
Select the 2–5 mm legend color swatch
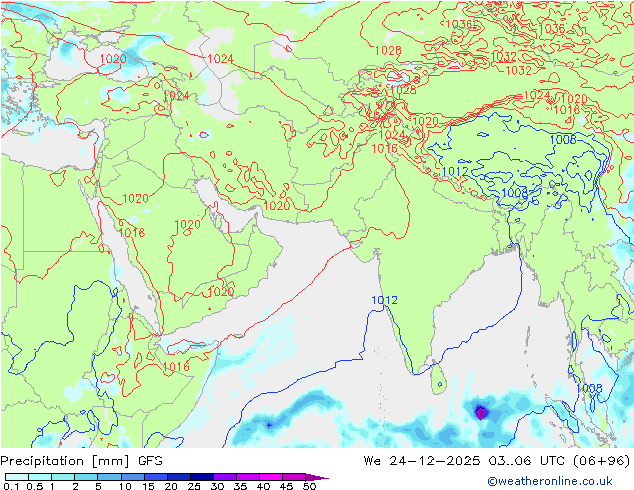click(86, 477)
